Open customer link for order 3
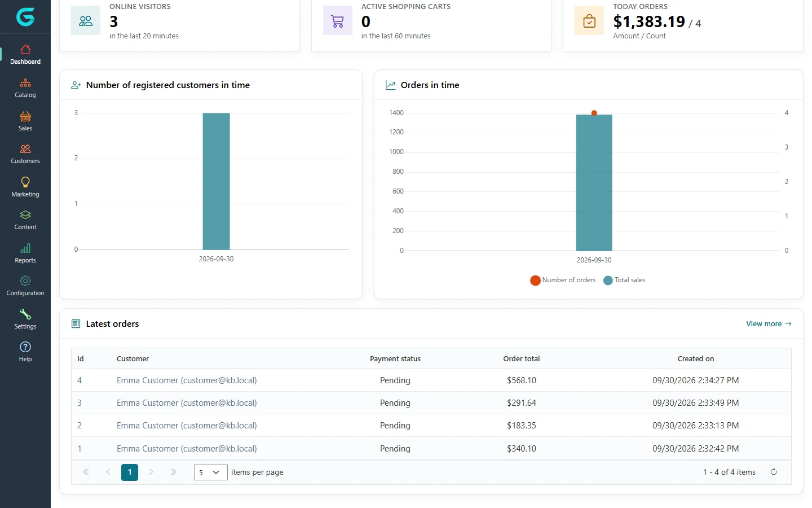 tap(187, 403)
